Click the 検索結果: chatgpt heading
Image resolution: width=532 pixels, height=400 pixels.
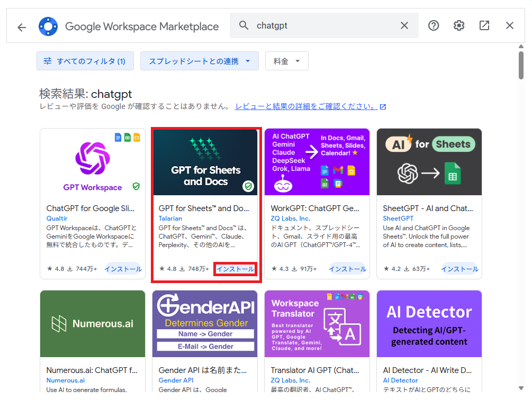[86, 94]
